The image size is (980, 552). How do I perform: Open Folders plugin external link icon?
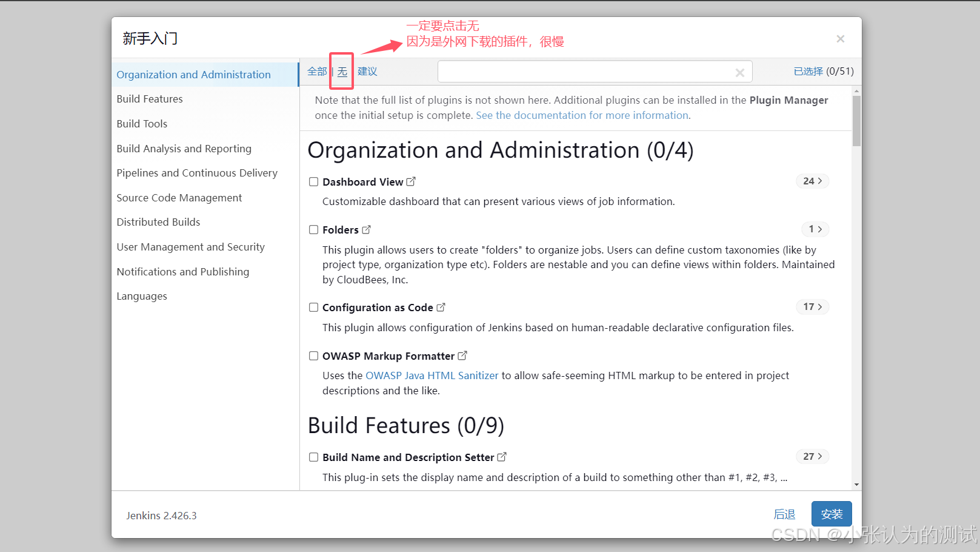pos(366,229)
